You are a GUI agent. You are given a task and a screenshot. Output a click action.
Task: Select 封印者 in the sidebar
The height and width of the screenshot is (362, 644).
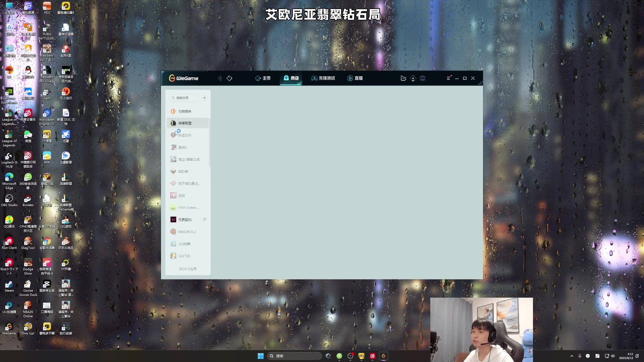point(188,171)
